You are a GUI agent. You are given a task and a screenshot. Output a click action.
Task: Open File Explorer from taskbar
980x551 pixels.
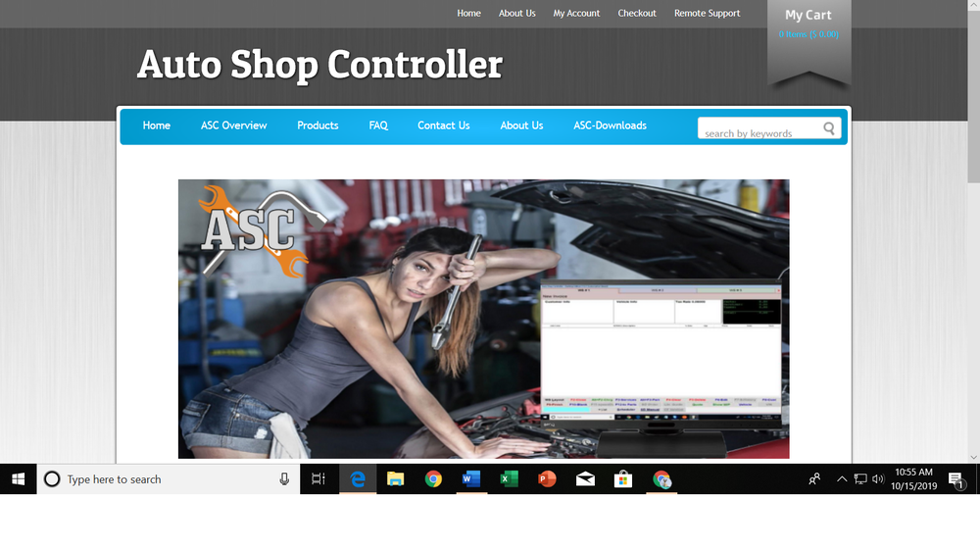(395, 479)
